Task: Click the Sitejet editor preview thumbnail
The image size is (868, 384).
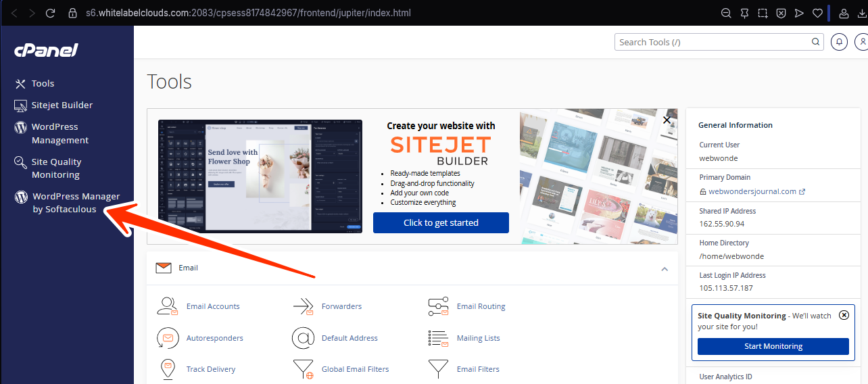Action: 260,176
